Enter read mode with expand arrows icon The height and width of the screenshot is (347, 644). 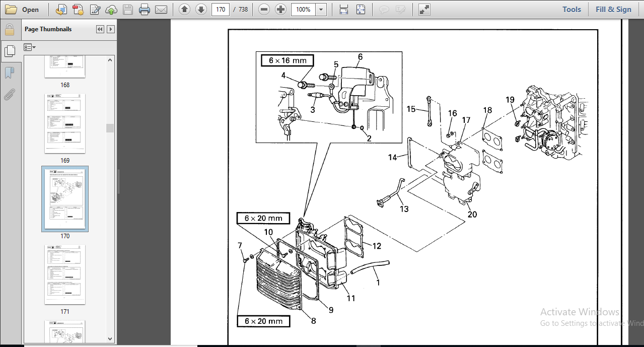pyautogui.click(x=424, y=10)
